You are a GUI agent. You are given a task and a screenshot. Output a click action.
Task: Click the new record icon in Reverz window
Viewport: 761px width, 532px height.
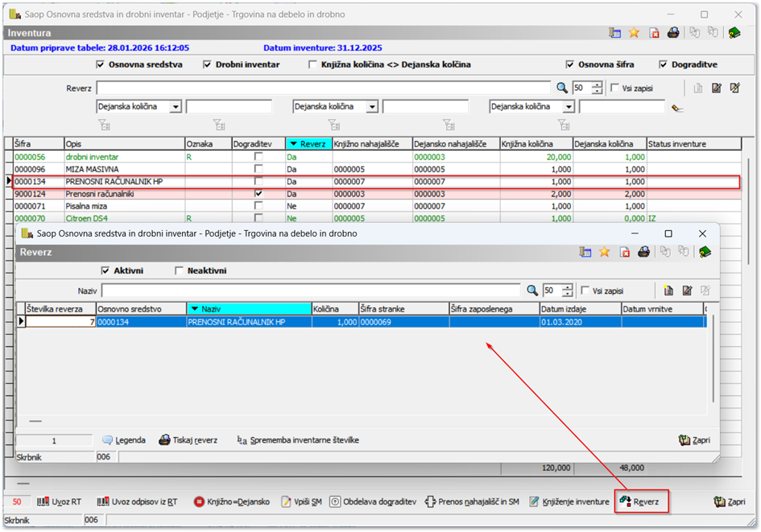pos(668,291)
